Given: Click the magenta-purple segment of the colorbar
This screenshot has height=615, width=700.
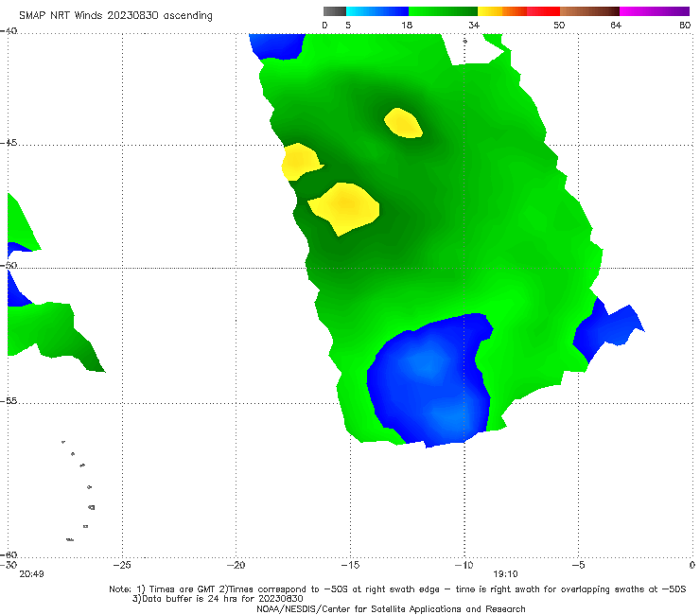Looking at the screenshot, I should pos(655,11).
